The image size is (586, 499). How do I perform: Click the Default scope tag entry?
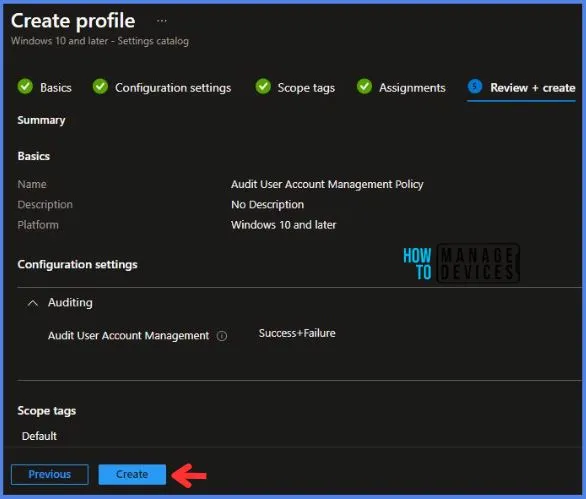[39, 436]
